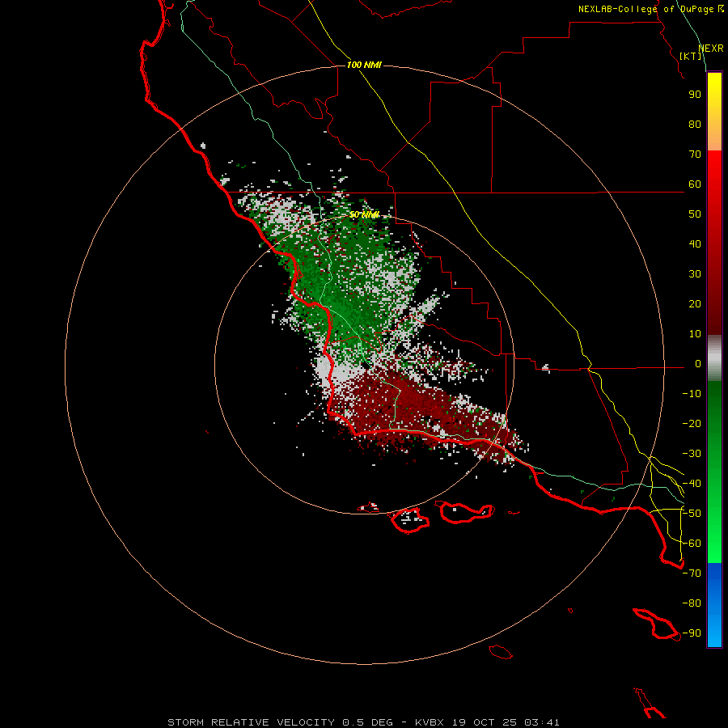Click the yellow top segment of the color bar

(714, 112)
